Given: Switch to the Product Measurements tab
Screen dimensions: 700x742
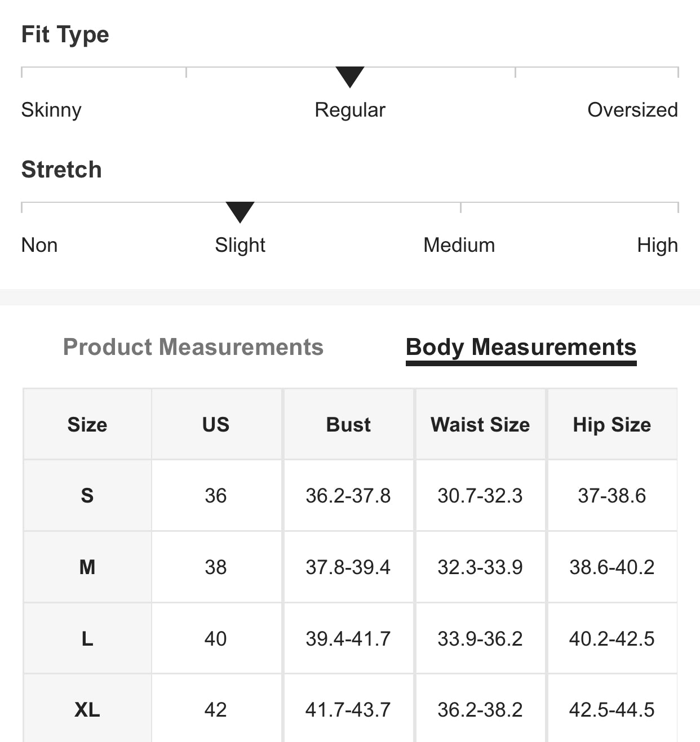Looking at the screenshot, I should click(193, 347).
